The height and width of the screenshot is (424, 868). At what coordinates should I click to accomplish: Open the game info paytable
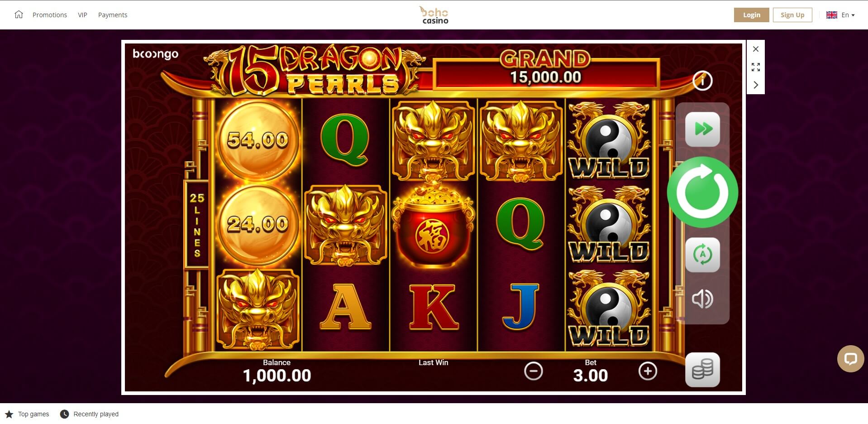(702, 81)
